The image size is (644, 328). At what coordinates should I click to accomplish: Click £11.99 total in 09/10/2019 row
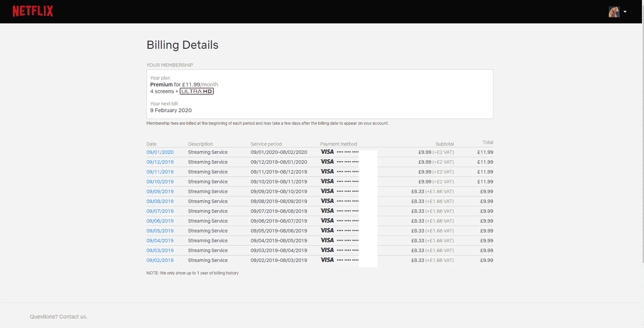(x=485, y=182)
